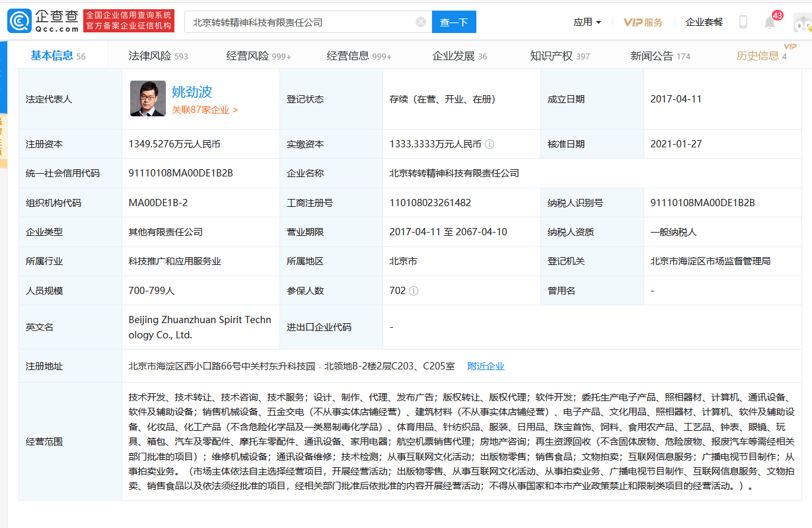
Task: Click organization code MA00DE1B-2
Action: (x=159, y=203)
